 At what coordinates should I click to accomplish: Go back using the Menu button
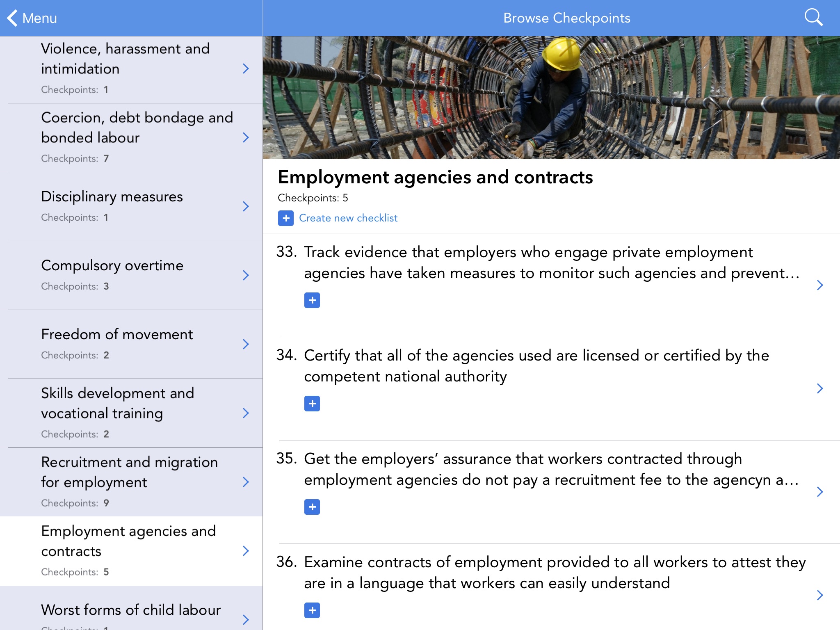pyautogui.click(x=39, y=18)
